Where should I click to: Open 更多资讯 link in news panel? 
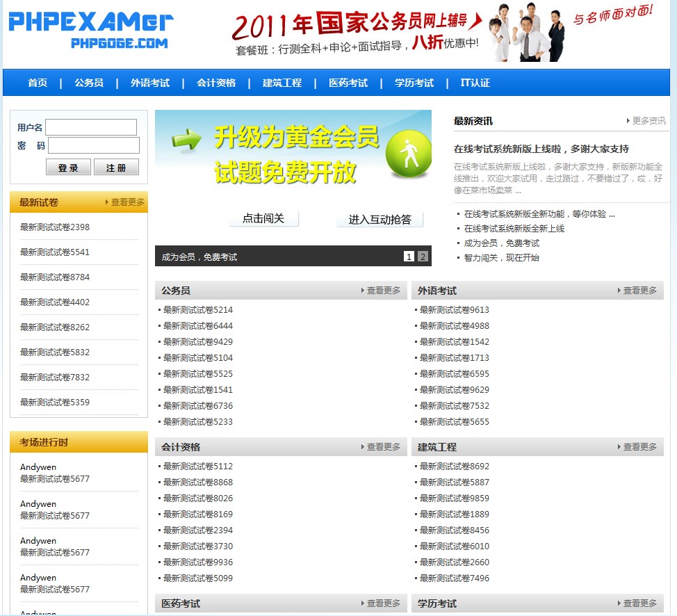[646, 120]
